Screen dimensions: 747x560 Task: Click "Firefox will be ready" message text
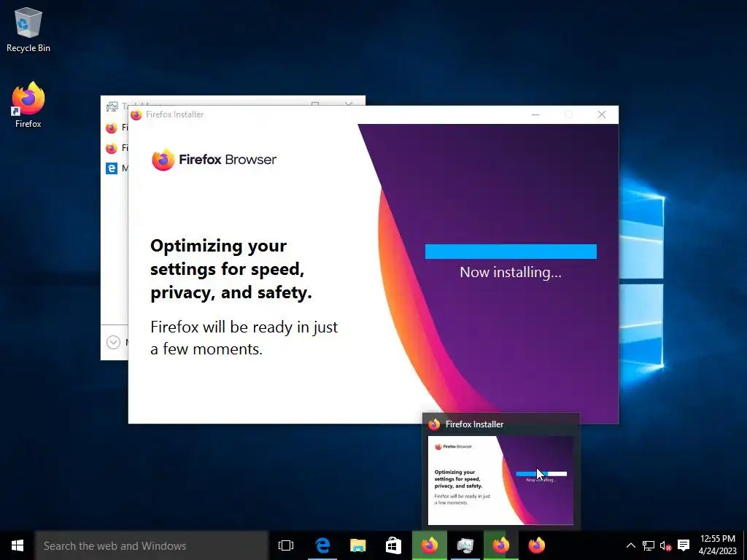point(244,338)
